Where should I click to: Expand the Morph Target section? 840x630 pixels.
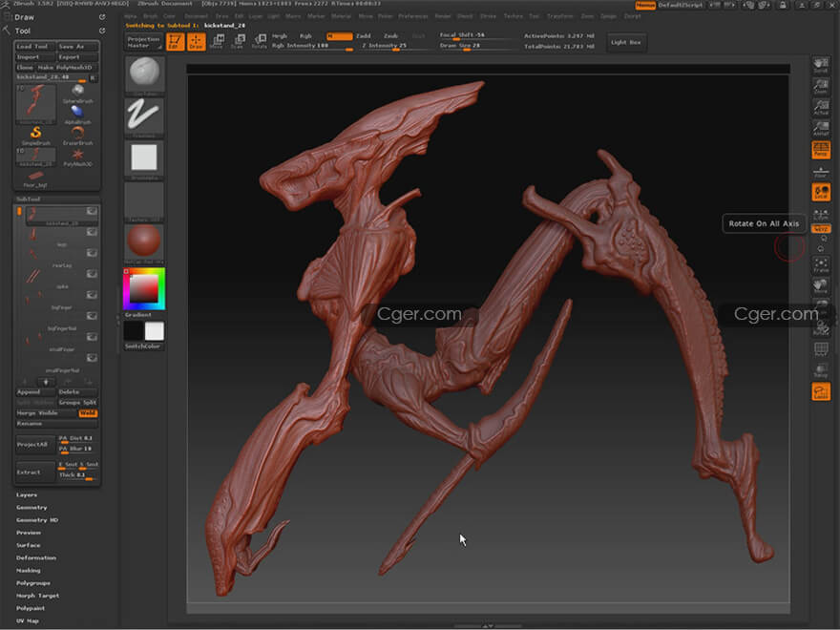(37, 596)
